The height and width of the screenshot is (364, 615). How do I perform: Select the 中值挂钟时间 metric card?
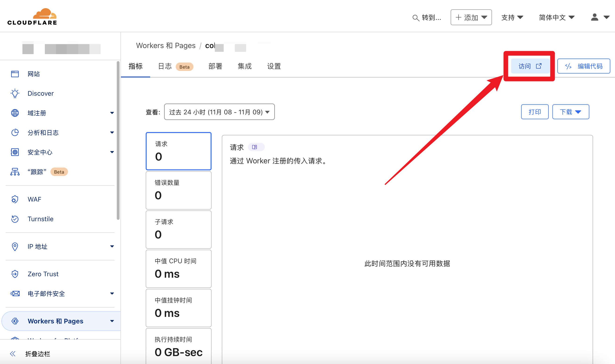tap(178, 308)
